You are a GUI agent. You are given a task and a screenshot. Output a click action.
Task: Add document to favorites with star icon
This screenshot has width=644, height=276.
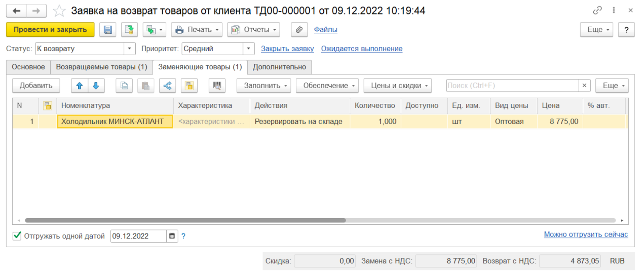click(59, 11)
